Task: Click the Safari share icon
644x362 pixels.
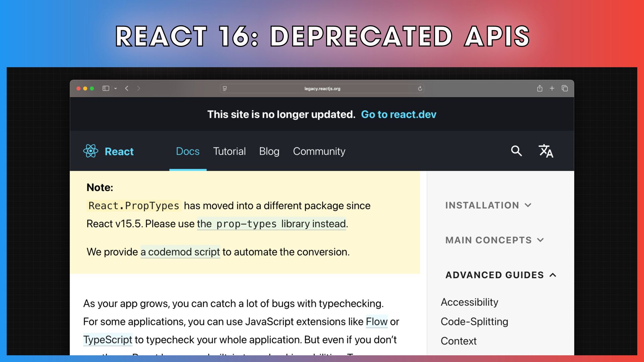Action: (539, 88)
